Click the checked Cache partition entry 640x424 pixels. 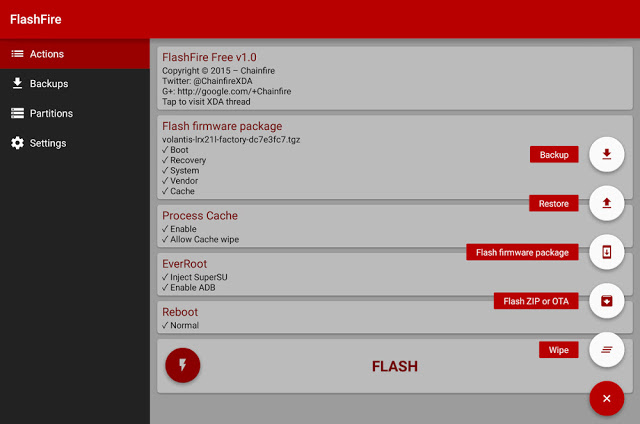pyautogui.click(x=178, y=191)
